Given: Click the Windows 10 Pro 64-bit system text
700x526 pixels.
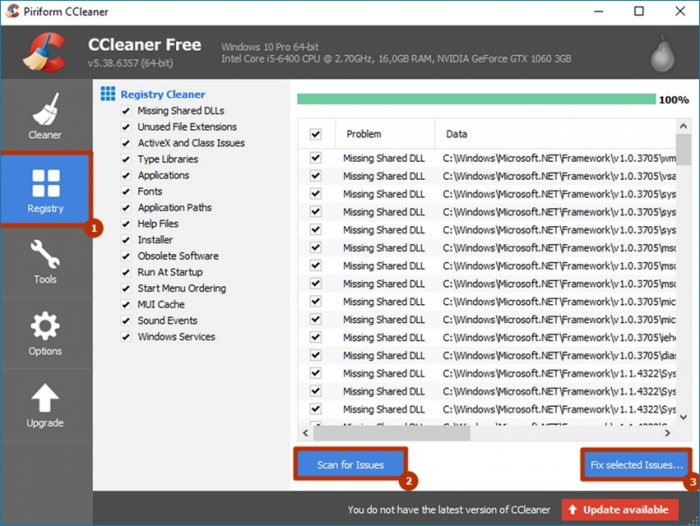Looking at the screenshot, I should pyautogui.click(x=270, y=46).
